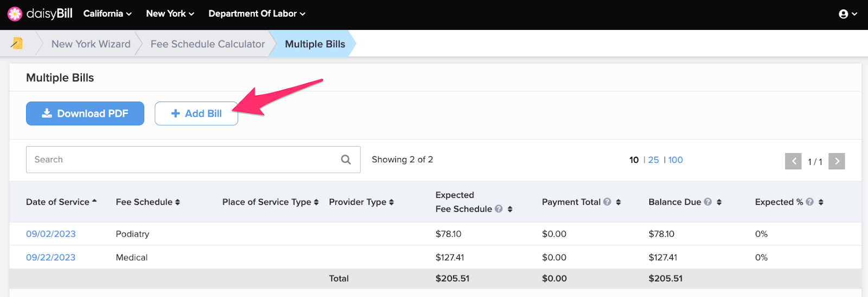This screenshot has height=297, width=868.
Task: Click the Balance Due help icon
Action: pos(708,202)
